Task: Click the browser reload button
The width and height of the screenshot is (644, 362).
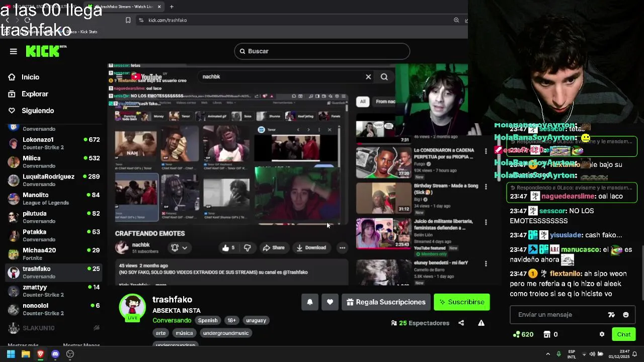Action: point(28,20)
